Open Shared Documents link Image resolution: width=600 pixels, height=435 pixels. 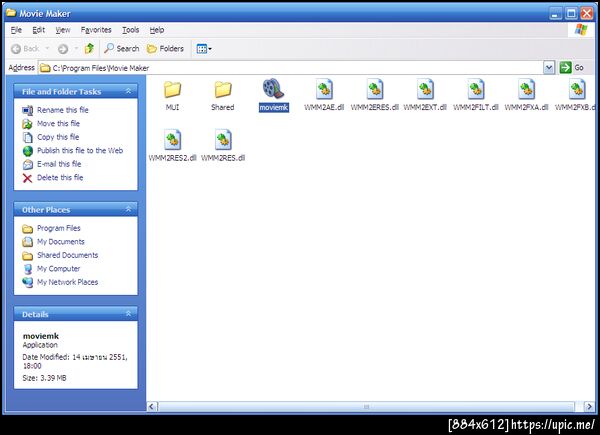(x=67, y=255)
